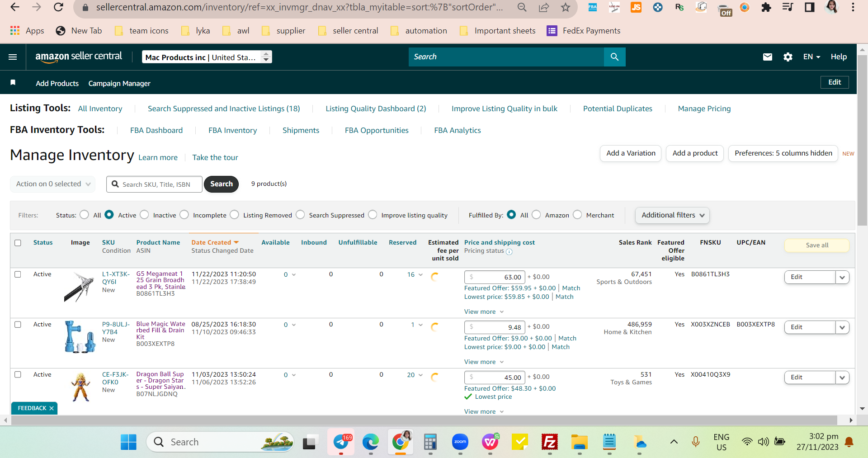
Task: Select the Listing Removed status filter
Action: point(234,215)
